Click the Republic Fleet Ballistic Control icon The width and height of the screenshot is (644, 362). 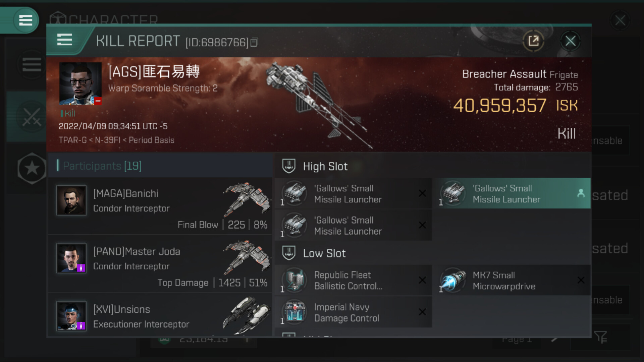pos(294,280)
